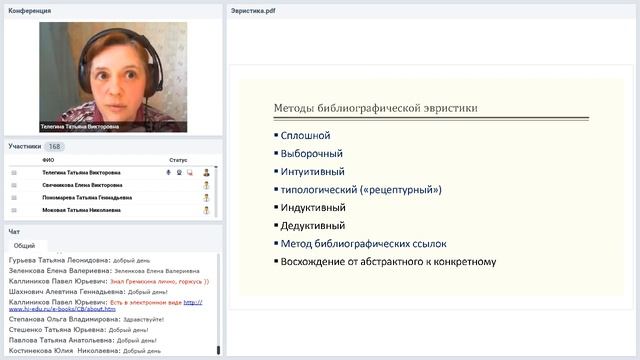This screenshot has height=360, width=640.
Task: Click the slide heading Методы библиографической эвристики
Action: pyautogui.click(x=376, y=108)
